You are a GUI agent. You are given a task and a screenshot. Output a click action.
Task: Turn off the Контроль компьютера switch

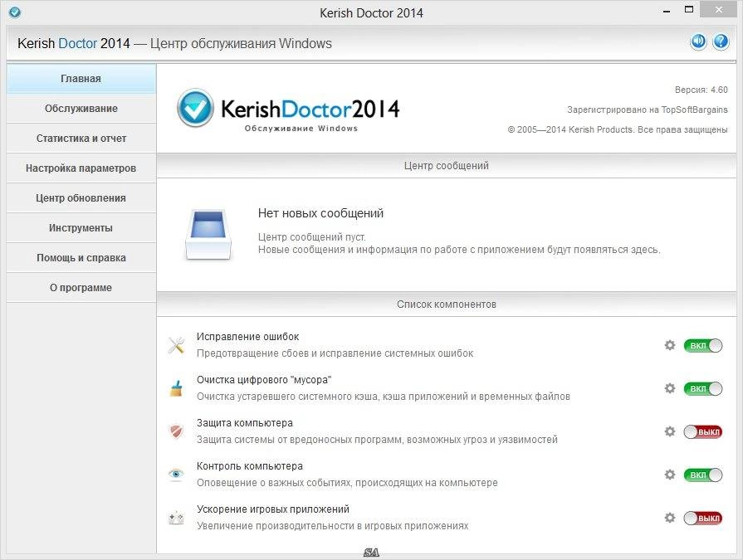pos(702,475)
